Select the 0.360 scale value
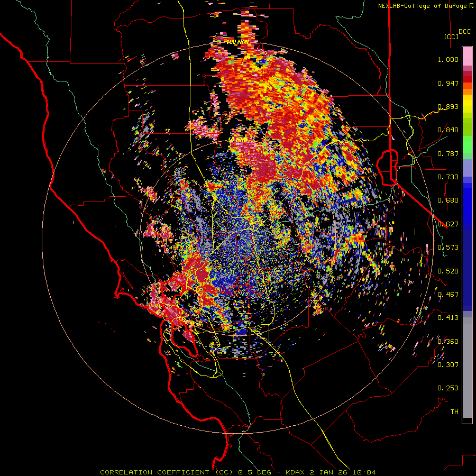The image size is (476, 476). [x=448, y=342]
